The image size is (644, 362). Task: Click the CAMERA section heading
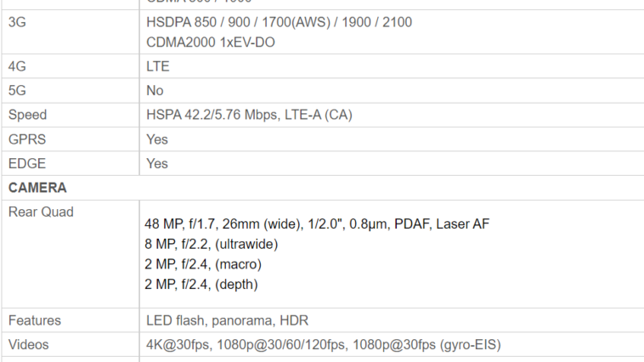pyautogui.click(x=37, y=188)
